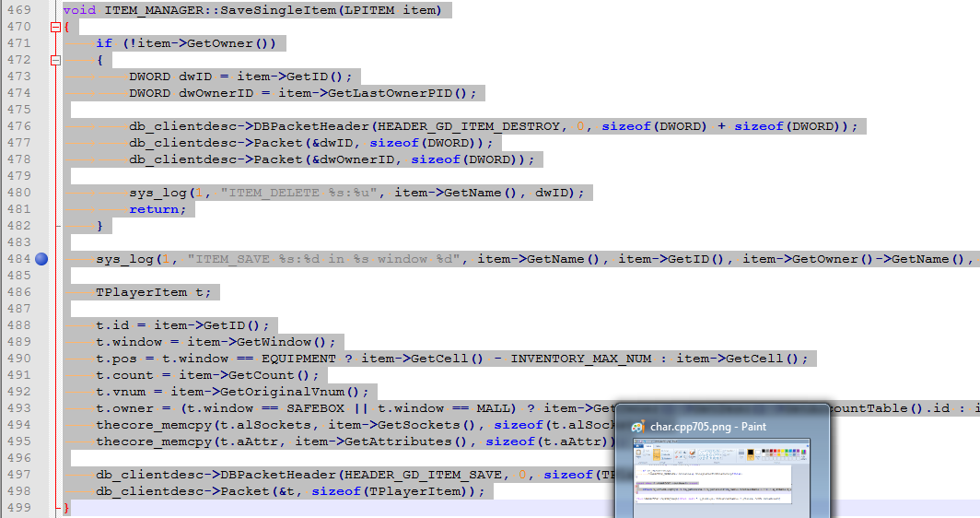Select line number 499 in the margin

pyautogui.click(x=18, y=507)
